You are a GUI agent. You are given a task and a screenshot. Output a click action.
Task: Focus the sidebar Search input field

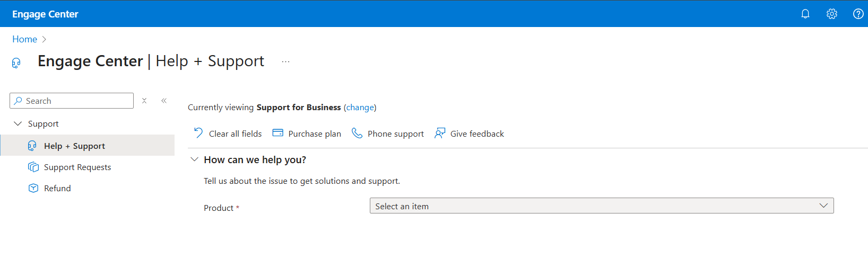click(72, 101)
